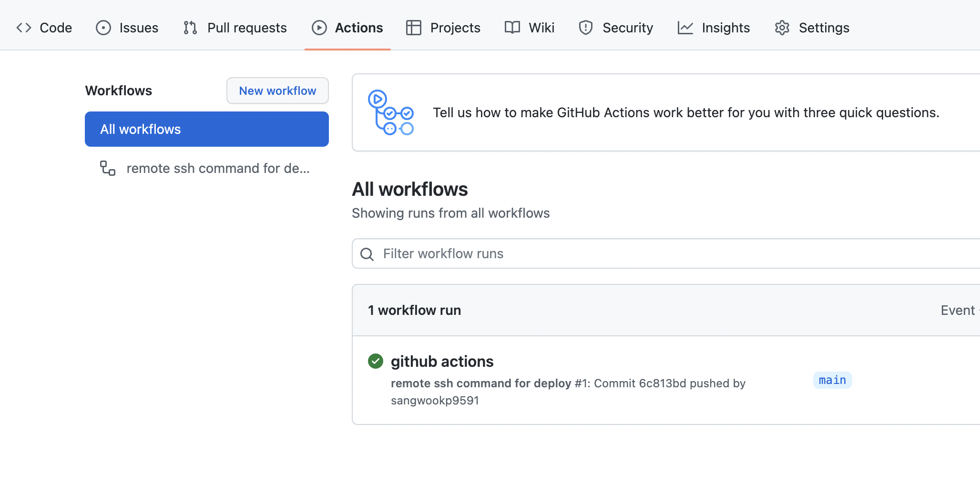Viewport: 980px width, 504px height.
Task: Click the main branch label
Action: [x=832, y=380]
